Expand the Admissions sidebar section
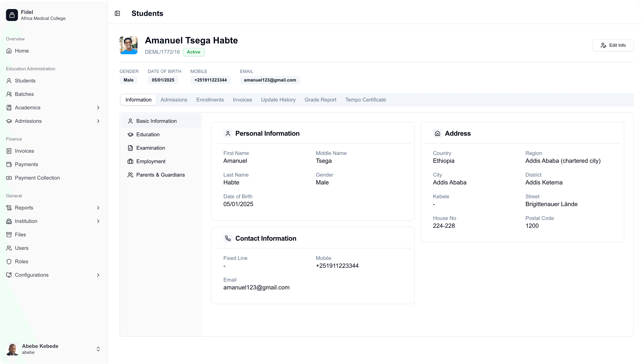Image resolution: width=644 pixels, height=364 pixels. [98, 121]
